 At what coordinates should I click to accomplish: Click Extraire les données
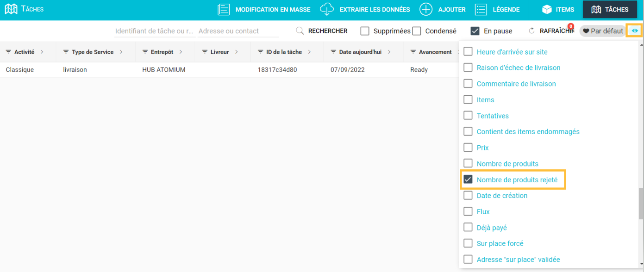click(x=365, y=9)
